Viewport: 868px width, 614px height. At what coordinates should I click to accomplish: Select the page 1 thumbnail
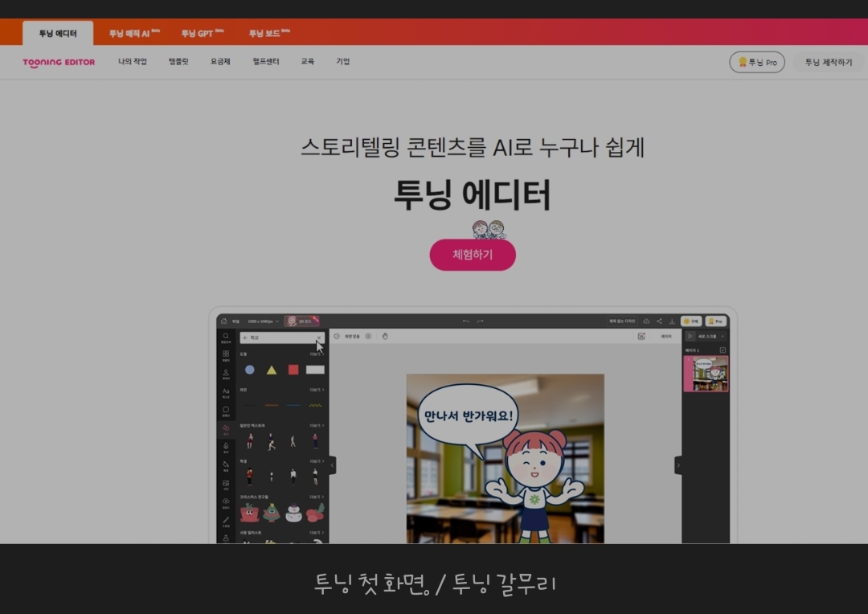click(706, 374)
